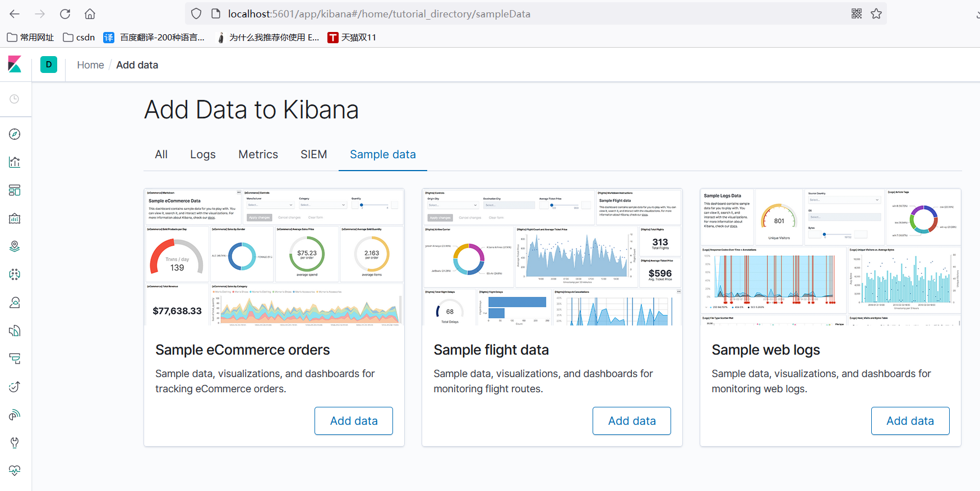The width and height of the screenshot is (980, 491).
Task: Open QR code icon in address bar
Action: [857, 14]
